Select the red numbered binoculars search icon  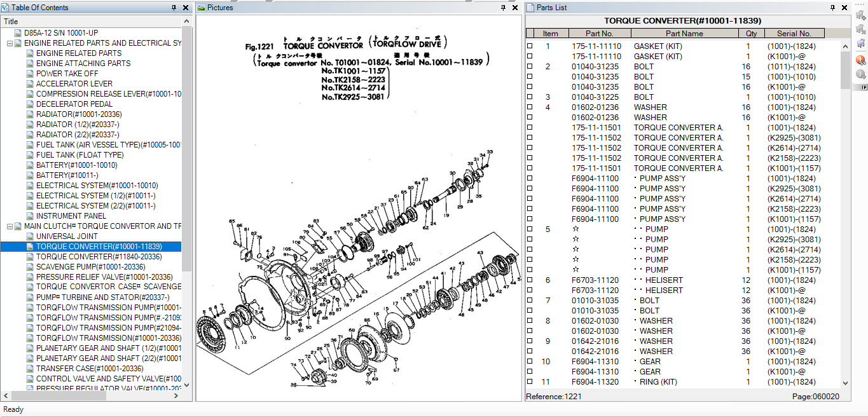tap(861, 60)
